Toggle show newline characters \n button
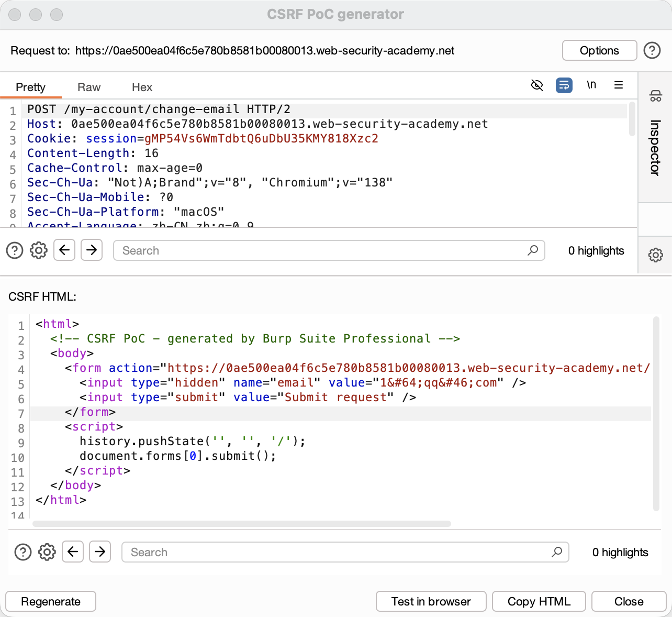This screenshot has width=672, height=617. point(591,85)
